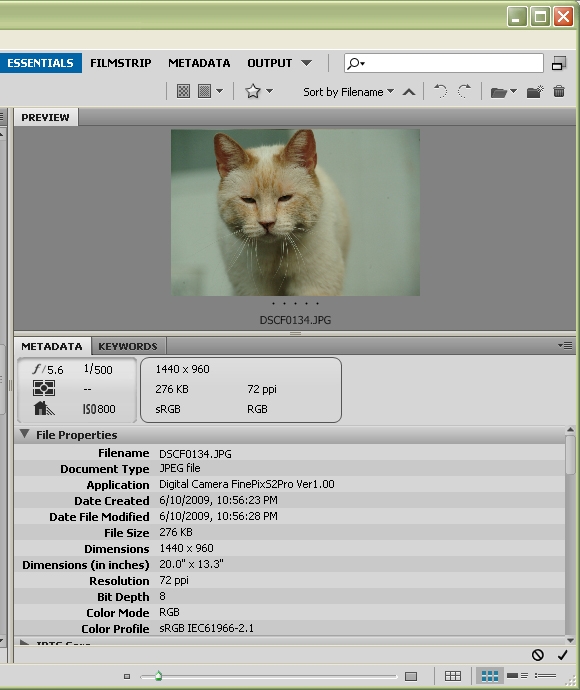
Task: Click the Document Type JPEG file value
Action: coord(180,468)
